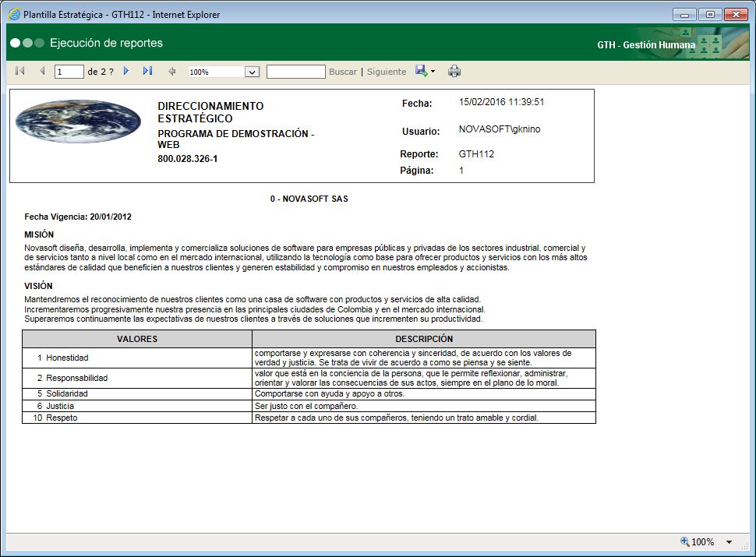Select the Respeto row
This screenshot has height=557, width=756.
click(309, 418)
